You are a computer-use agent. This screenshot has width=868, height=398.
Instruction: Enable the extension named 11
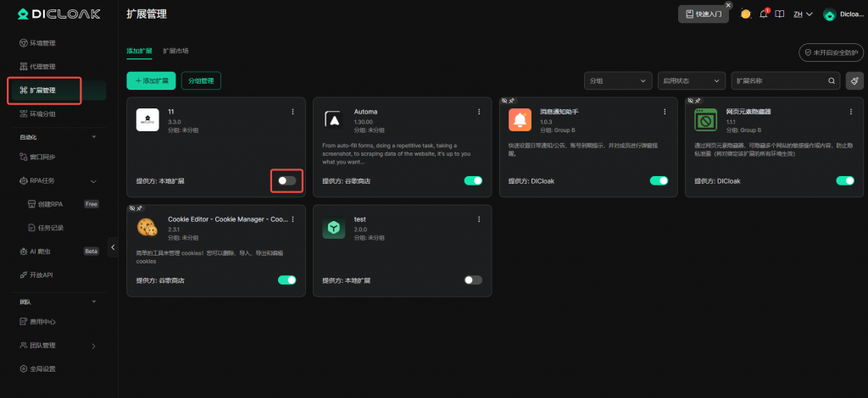point(287,180)
